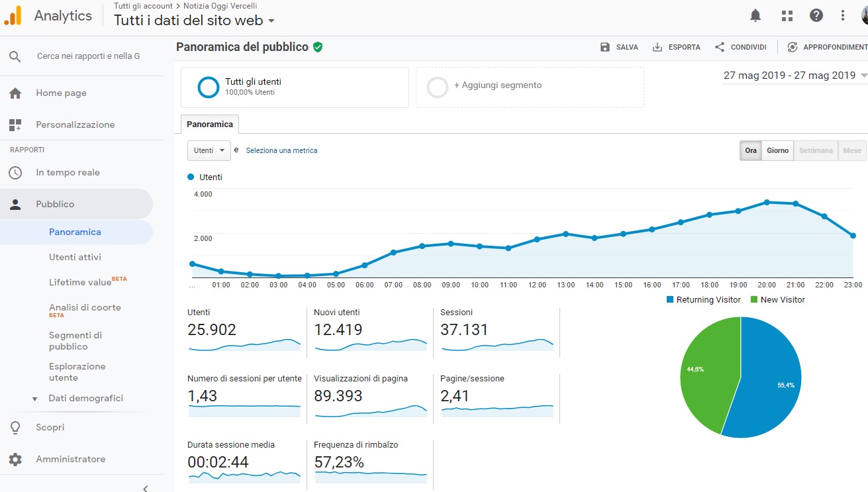Click the help question mark icon

click(x=816, y=16)
